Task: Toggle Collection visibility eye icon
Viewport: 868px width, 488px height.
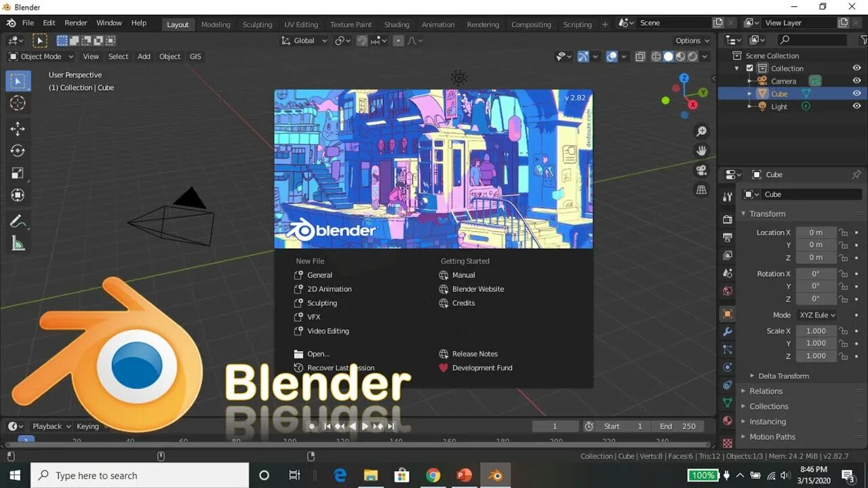Action: (x=856, y=68)
